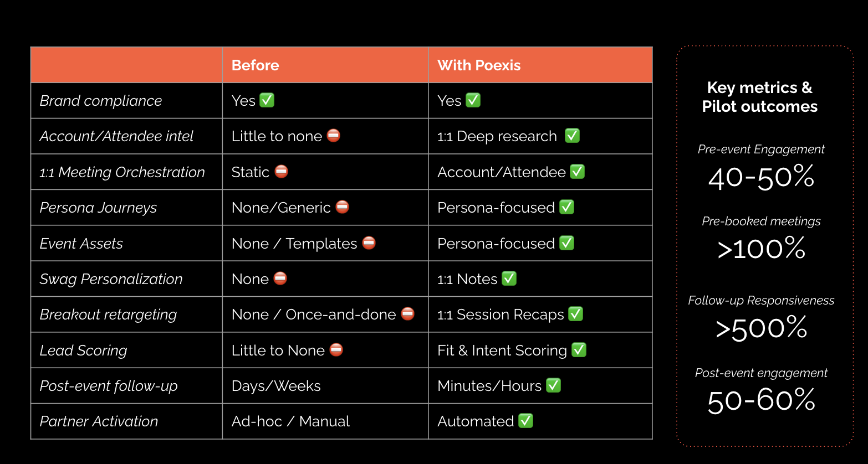
Task: Click the red icon beside None/Generic
Action: click(343, 207)
